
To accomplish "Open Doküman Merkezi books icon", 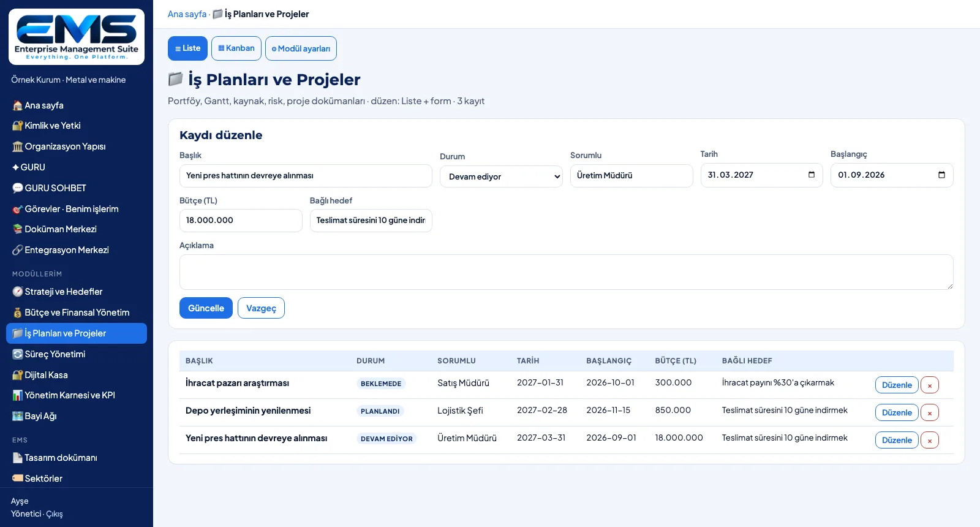I will coord(18,229).
